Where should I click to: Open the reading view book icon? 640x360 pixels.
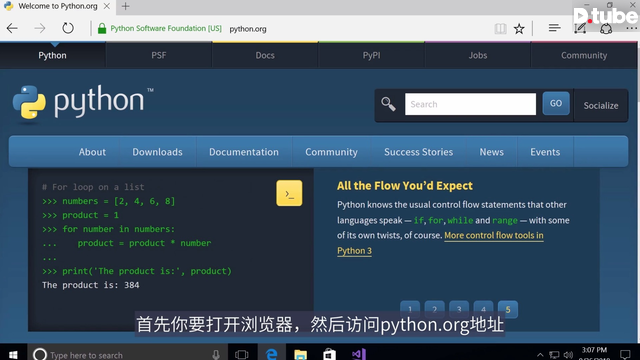click(x=500, y=29)
